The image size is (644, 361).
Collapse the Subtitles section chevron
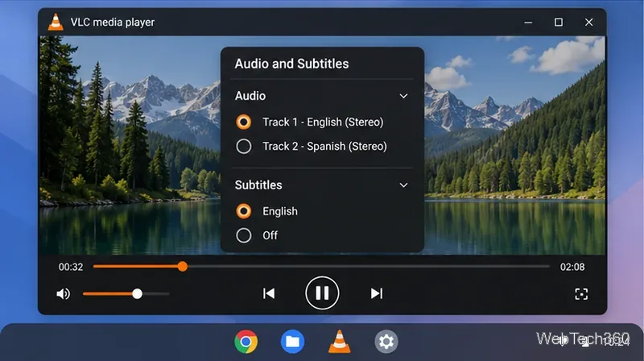click(x=404, y=185)
